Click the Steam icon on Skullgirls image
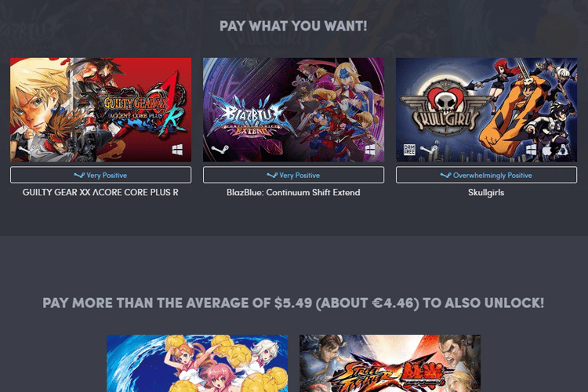Screen dimensions: 588x392 [x=429, y=149]
